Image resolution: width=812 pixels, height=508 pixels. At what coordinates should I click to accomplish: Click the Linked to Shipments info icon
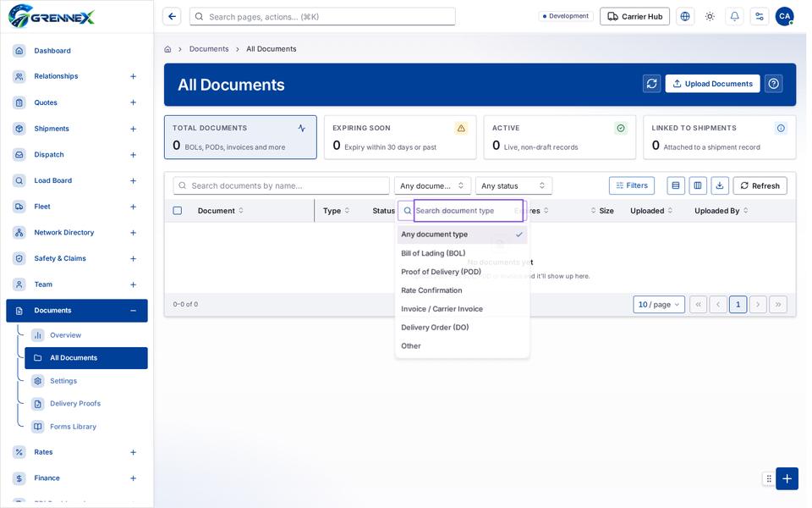(x=781, y=128)
